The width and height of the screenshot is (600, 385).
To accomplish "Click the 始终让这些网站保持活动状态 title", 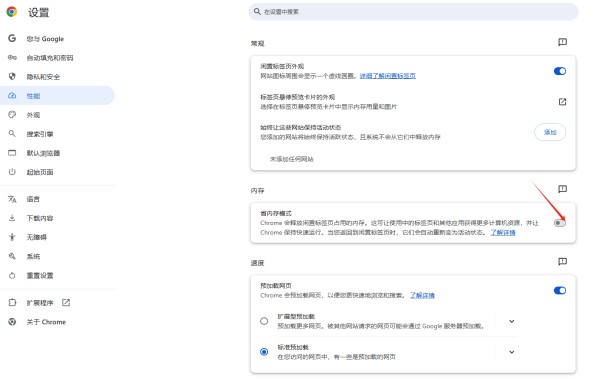I will [300, 127].
